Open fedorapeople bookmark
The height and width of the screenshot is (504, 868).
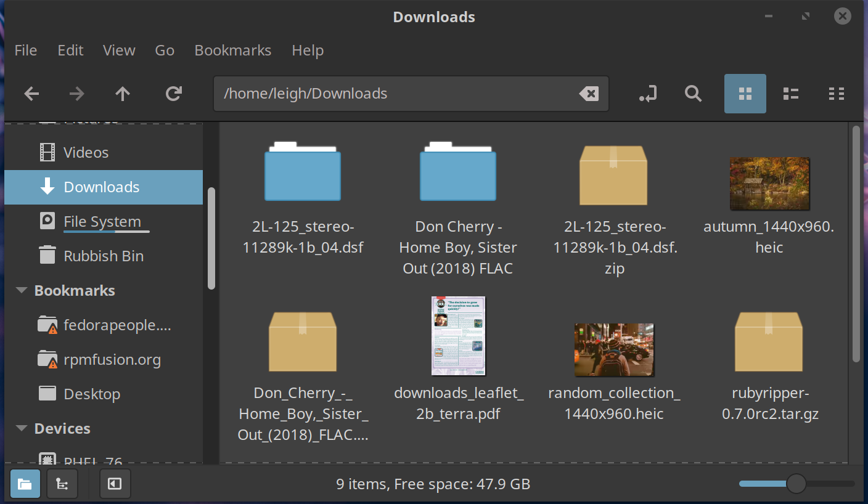[104, 325]
